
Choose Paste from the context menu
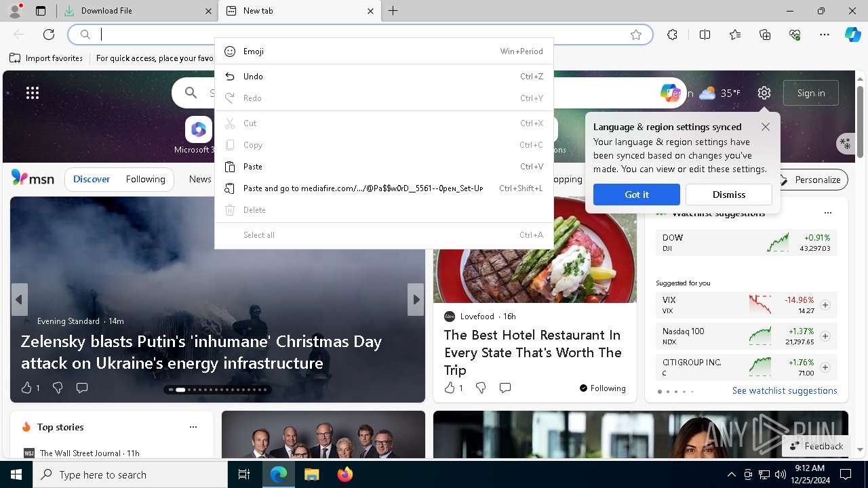[384, 167]
